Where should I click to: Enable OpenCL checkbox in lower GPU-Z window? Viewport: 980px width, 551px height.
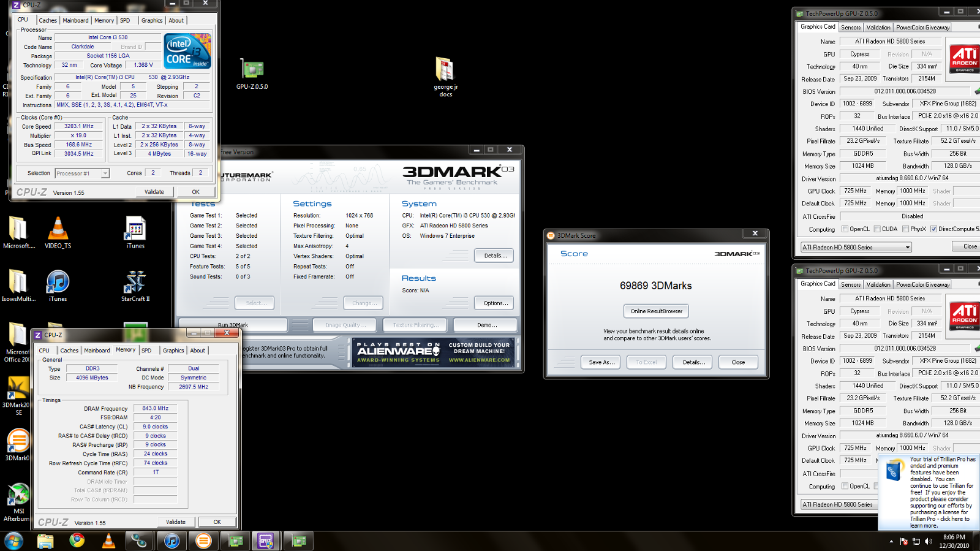tap(845, 486)
